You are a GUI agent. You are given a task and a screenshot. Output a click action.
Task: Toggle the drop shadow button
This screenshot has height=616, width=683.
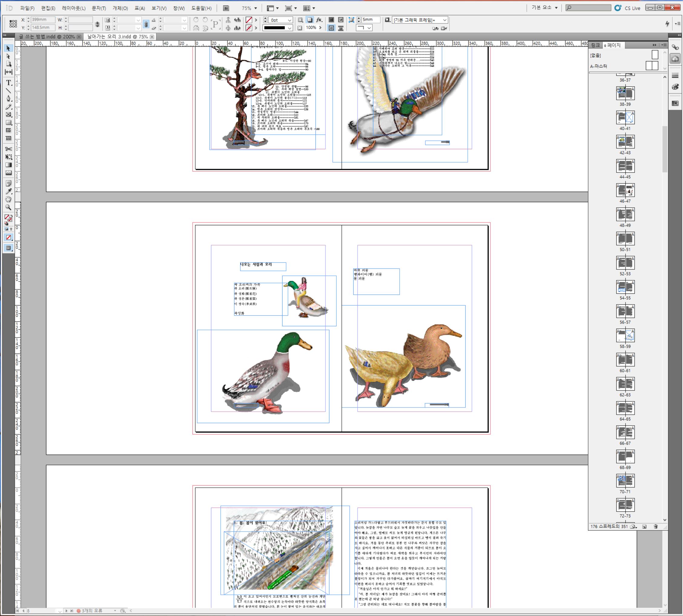tap(309, 20)
